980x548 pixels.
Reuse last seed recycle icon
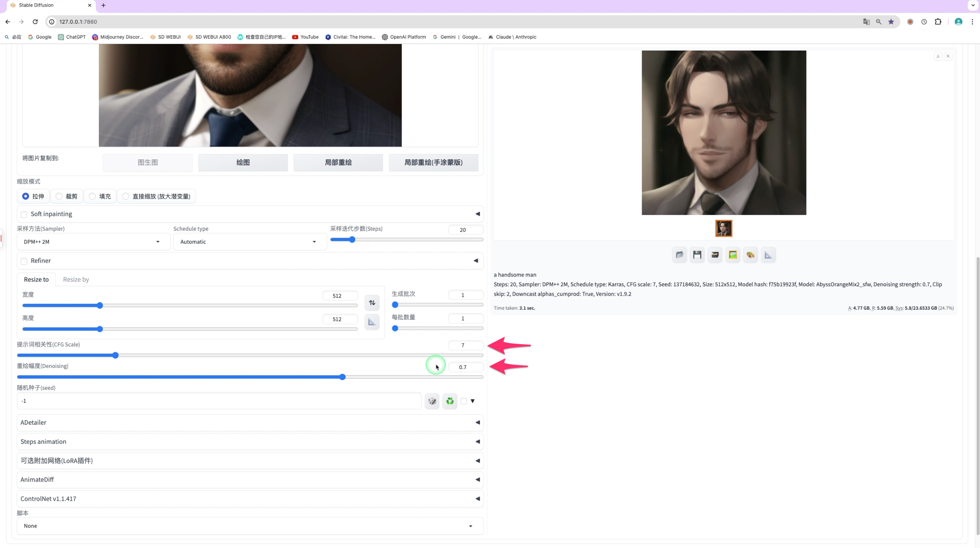pyautogui.click(x=450, y=401)
